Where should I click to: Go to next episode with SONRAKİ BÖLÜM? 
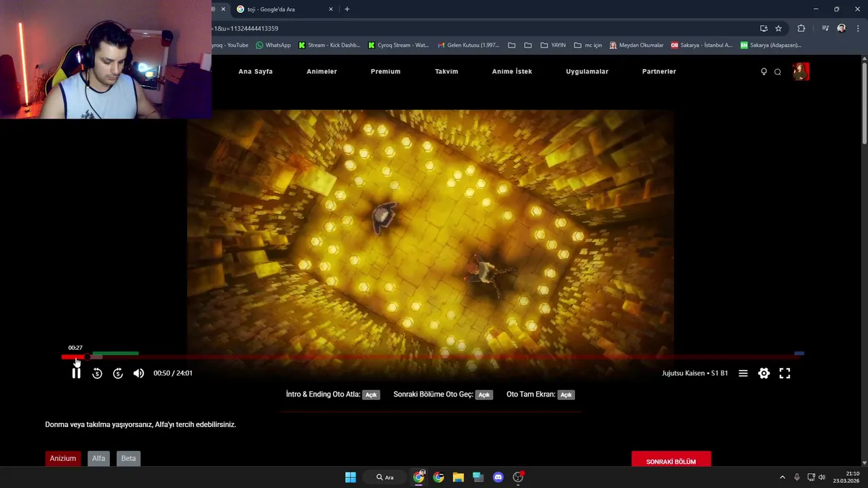[x=671, y=460]
